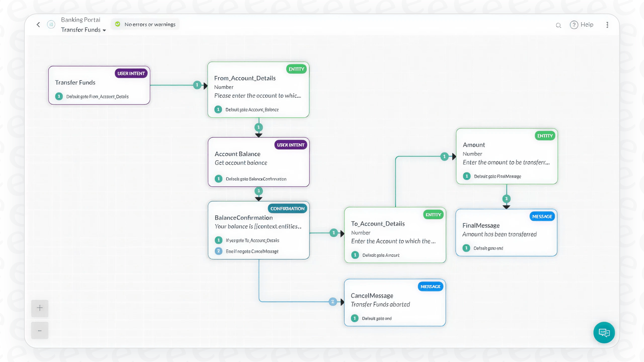The height and width of the screenshot is (362, 644).
Task: Select the FinalMessage message node
Action: tap(506, 230)
